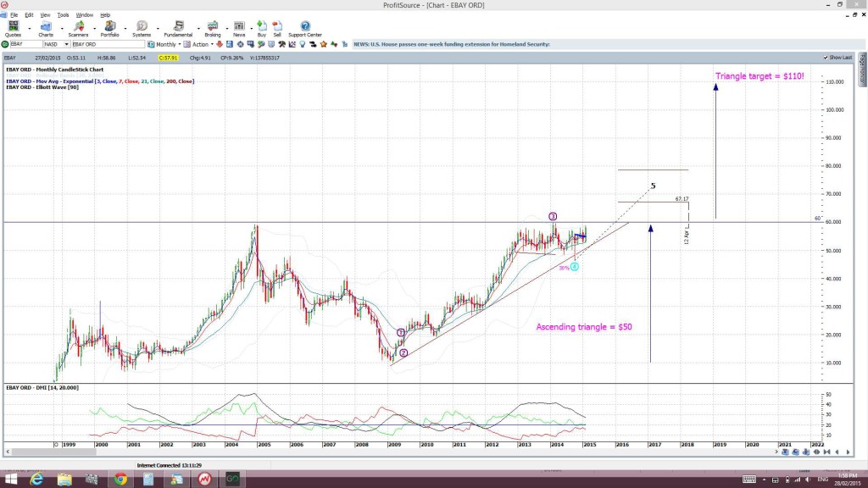Open the Support Center
This screenshot has height=488, width=868.
[x=305, y=29]
